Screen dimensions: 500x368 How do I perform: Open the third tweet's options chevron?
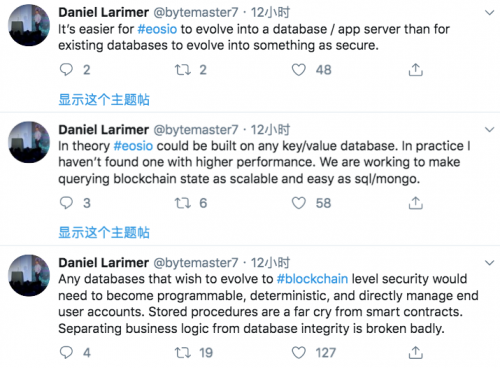click(x=489, y=263)
